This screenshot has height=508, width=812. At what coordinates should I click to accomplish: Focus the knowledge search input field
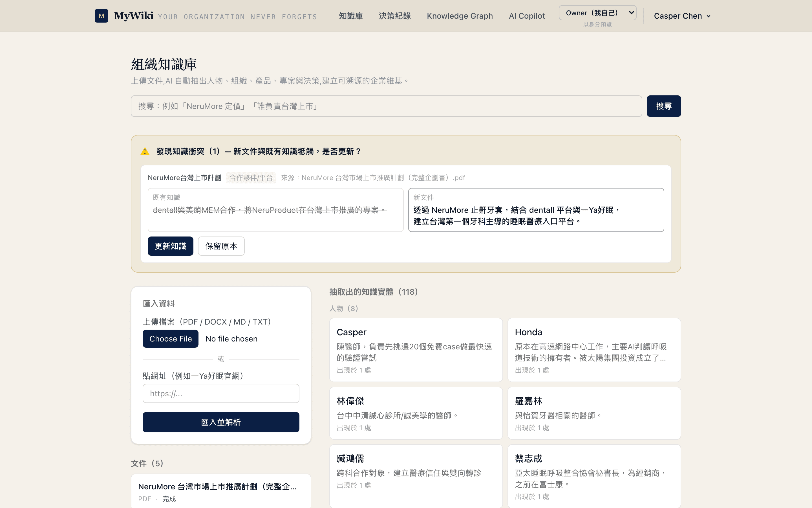tap(386, 106)
